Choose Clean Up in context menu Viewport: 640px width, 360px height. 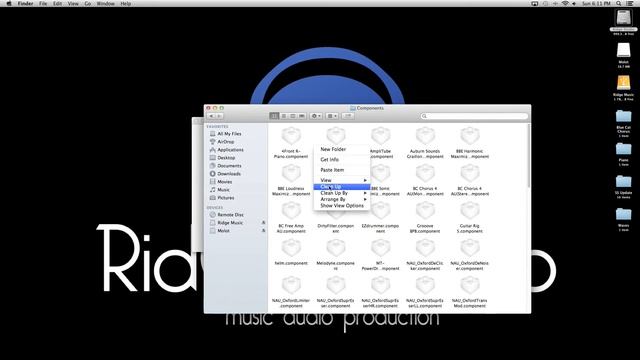[342, 187]
